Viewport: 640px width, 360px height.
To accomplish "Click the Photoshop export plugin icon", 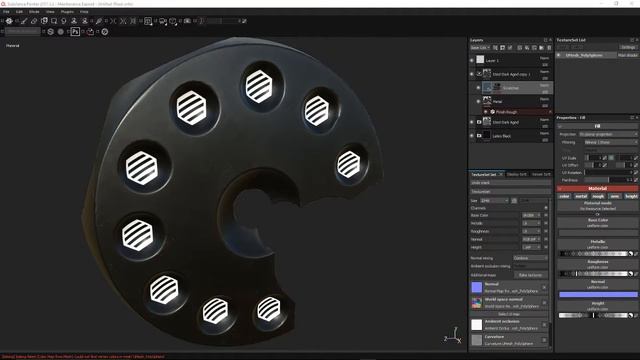I will (x=75, y=31).
